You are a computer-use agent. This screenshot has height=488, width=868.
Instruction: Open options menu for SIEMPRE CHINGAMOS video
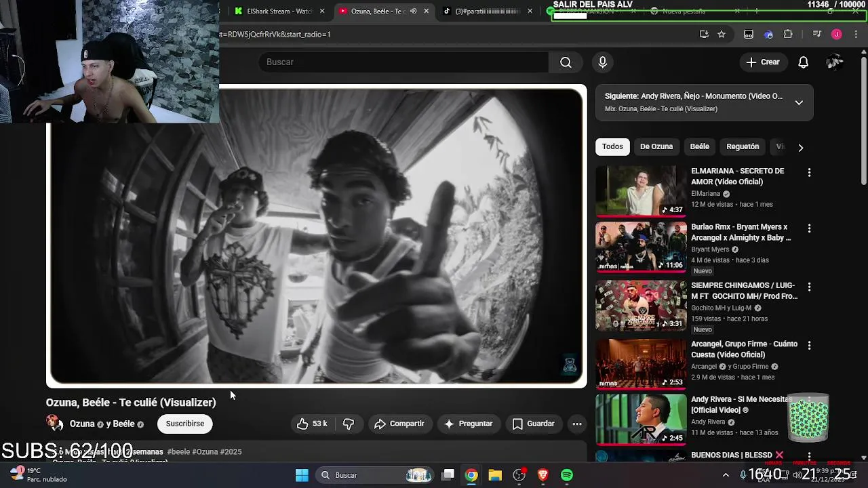[x=809, y=287]
